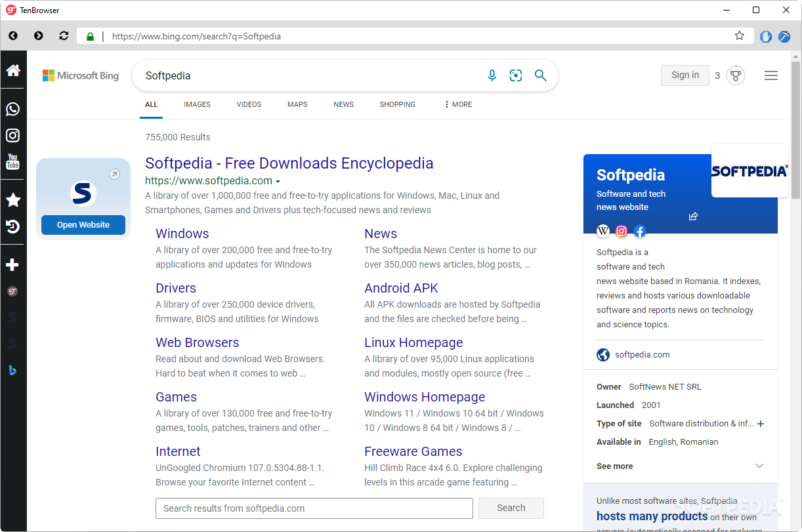802x532 pixels.
Task: Click the browser address bar URL
Action: click(x=196, y=37)
